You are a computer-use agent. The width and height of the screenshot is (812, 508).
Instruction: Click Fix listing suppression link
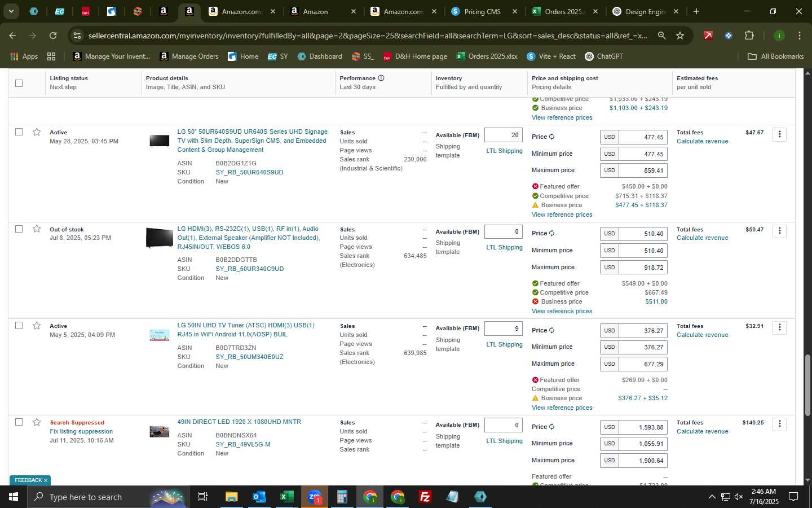[81, 431]
